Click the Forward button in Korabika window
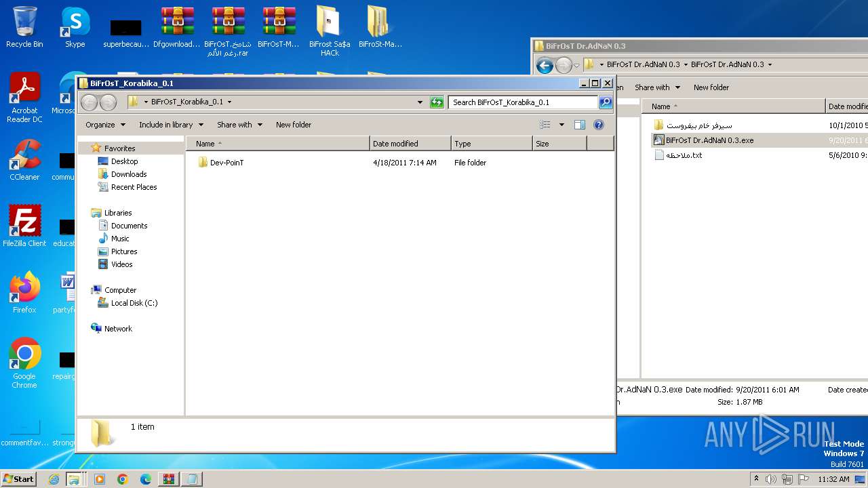Image resolution: width=868 pixels, height=488 pixels. pos(108,102)
